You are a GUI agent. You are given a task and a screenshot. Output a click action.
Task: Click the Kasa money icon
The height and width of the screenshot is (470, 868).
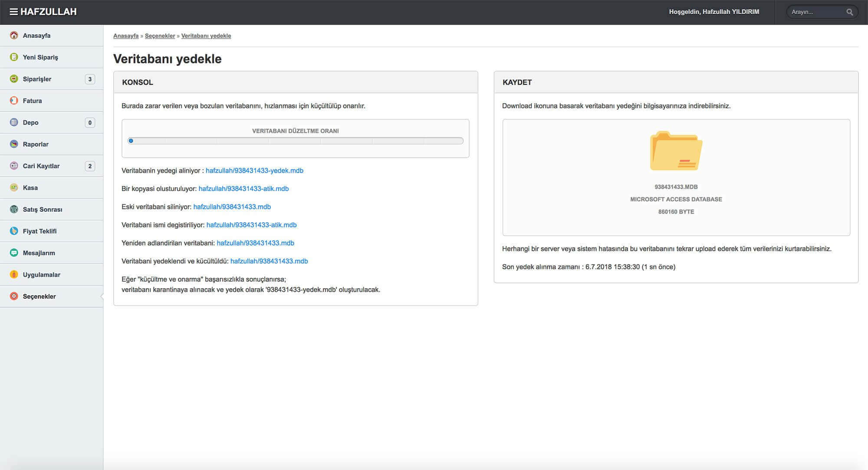[14, 187]
